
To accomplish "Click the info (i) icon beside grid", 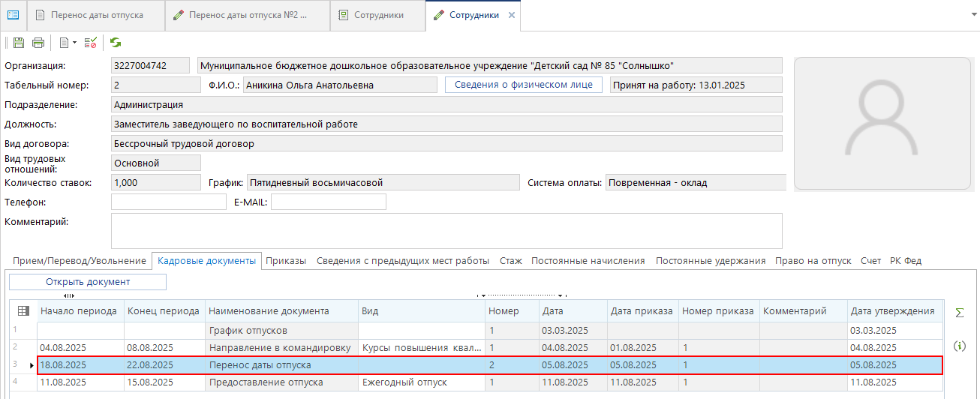I will point(959,346).
